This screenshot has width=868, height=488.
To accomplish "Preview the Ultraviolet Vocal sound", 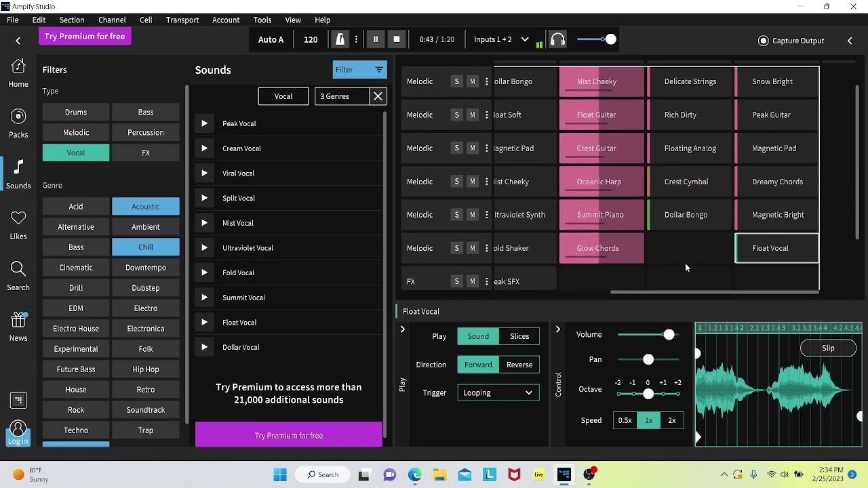I will tap(204, 248).
